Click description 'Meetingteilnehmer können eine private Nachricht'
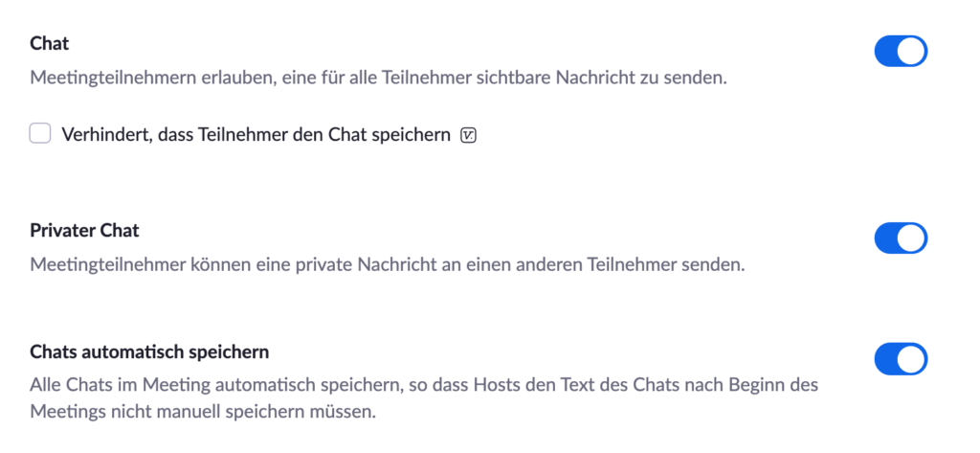980x453 pixels. click(388, 264)
